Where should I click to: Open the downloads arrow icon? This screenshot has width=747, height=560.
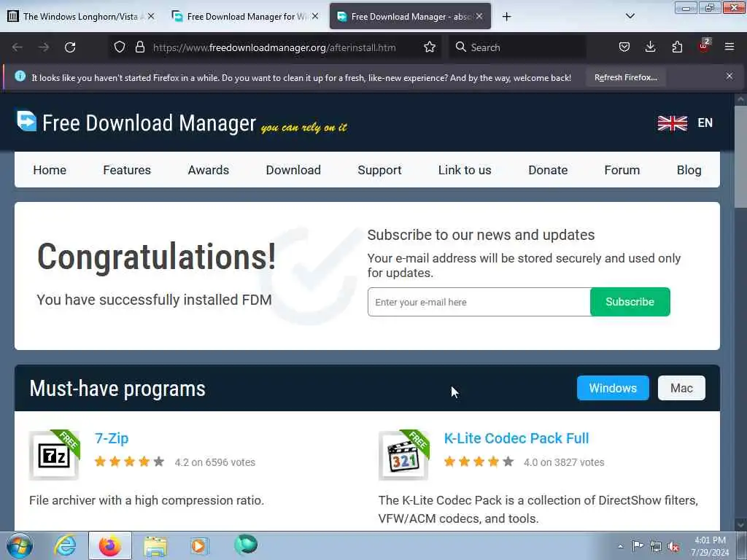pyautogui.click(x=650, y=47)
